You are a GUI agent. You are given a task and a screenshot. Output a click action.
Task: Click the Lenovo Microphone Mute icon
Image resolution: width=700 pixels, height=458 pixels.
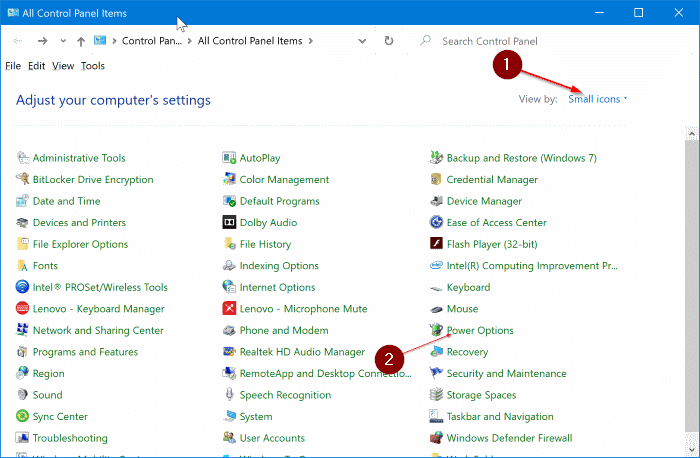[229, 308]
